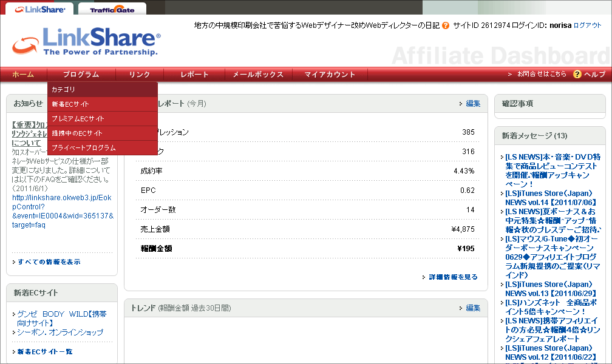Click the 売上金額 value ¥4,875
This screenshot has height=364, width=612.
463,229
